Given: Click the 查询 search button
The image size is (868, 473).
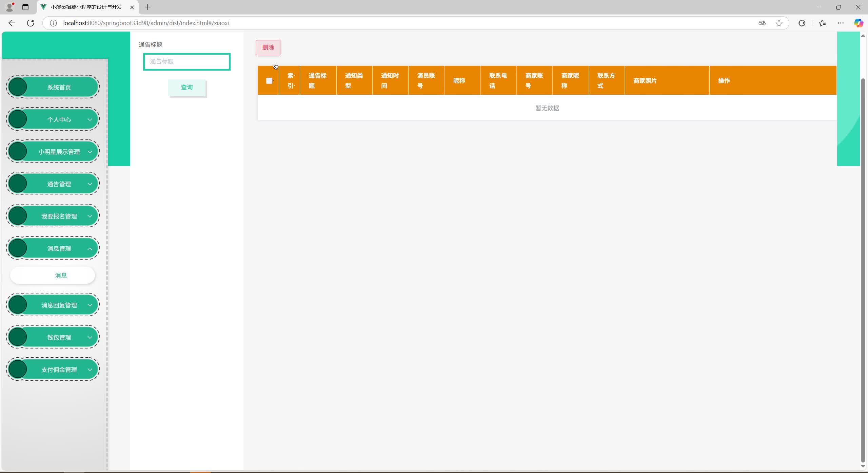Looking at the screenshot, I should click(187, 88).
